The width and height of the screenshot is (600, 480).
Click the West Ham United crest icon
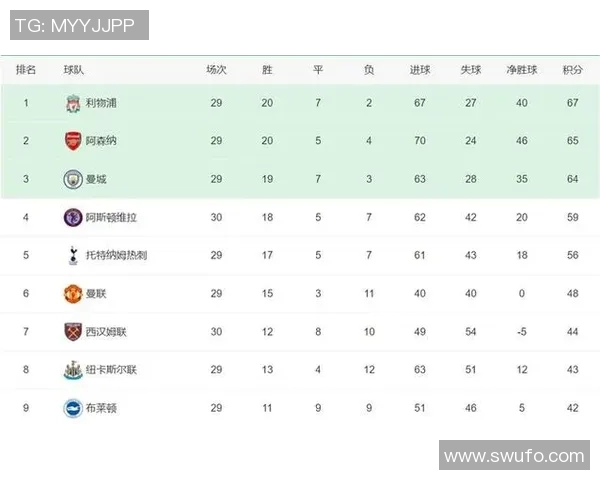tap(73, 331)
